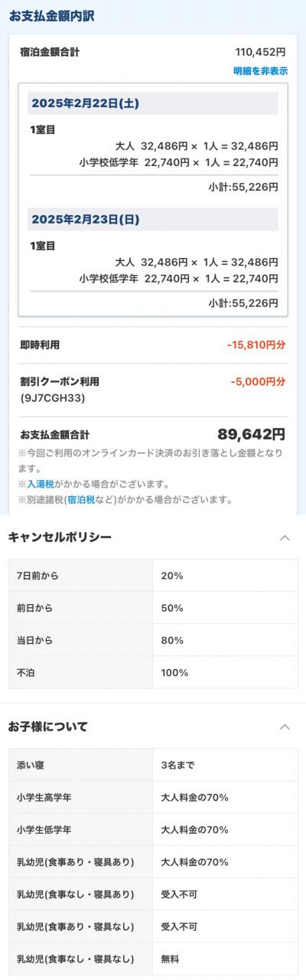
Task: Select the 小学生高学年 table row
Action: click(x=153, y=798)
